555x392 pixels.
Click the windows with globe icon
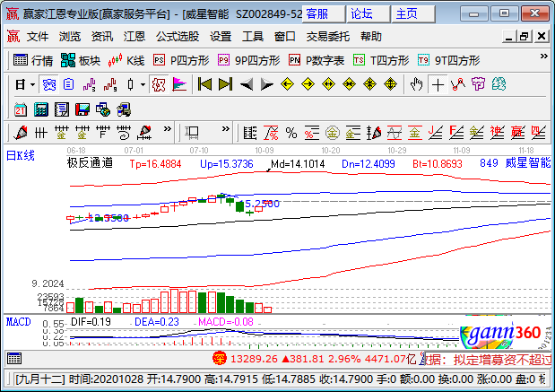(x=102, y=109)
